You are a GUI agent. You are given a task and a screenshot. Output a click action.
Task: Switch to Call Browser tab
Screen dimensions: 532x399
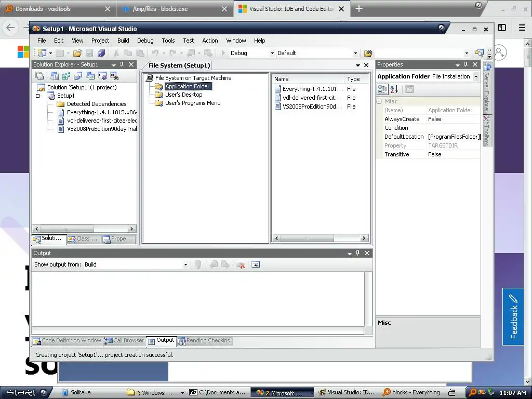(124, 341)
